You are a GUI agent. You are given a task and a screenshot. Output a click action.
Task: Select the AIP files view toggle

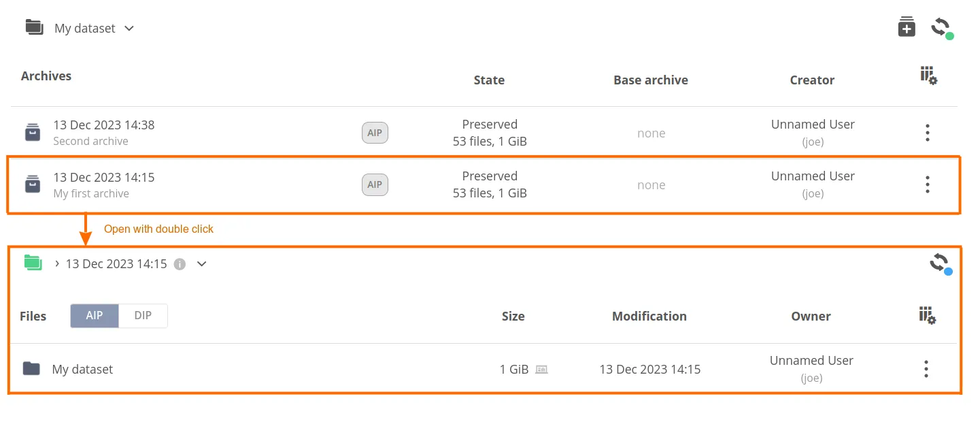(95, 316)
